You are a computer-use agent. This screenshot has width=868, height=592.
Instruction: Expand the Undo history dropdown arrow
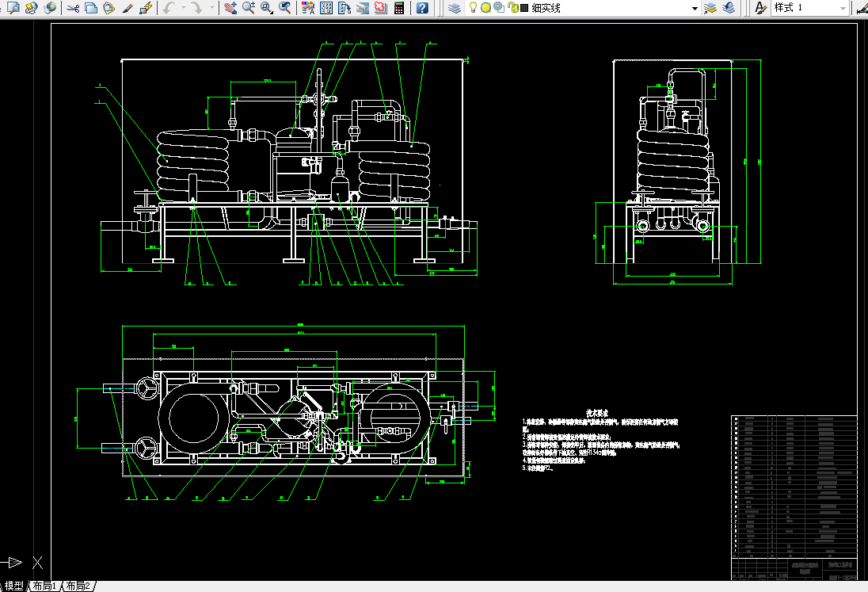click(x=183, y=8)
